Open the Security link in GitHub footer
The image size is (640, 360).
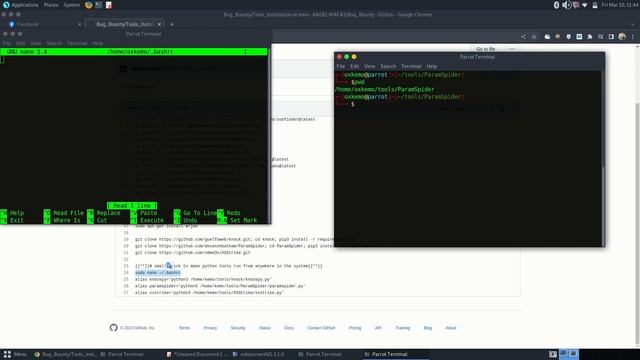click(x=238, y=328)
